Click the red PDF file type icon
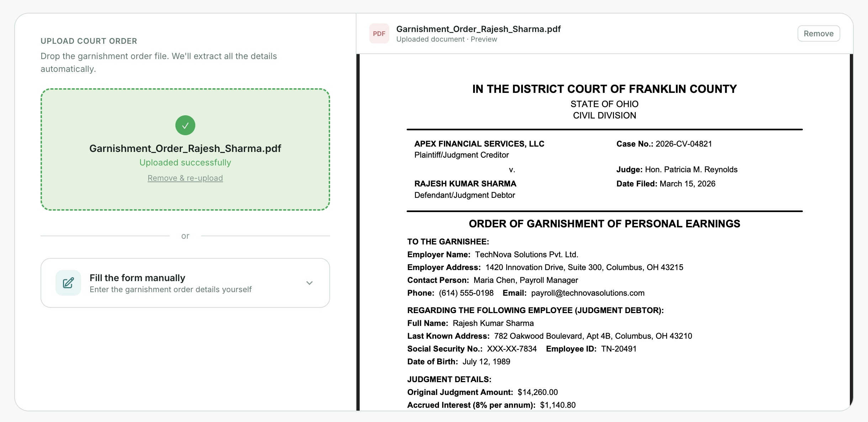The width and height of the screenshot is (868, 422). (x=379, y=34)
